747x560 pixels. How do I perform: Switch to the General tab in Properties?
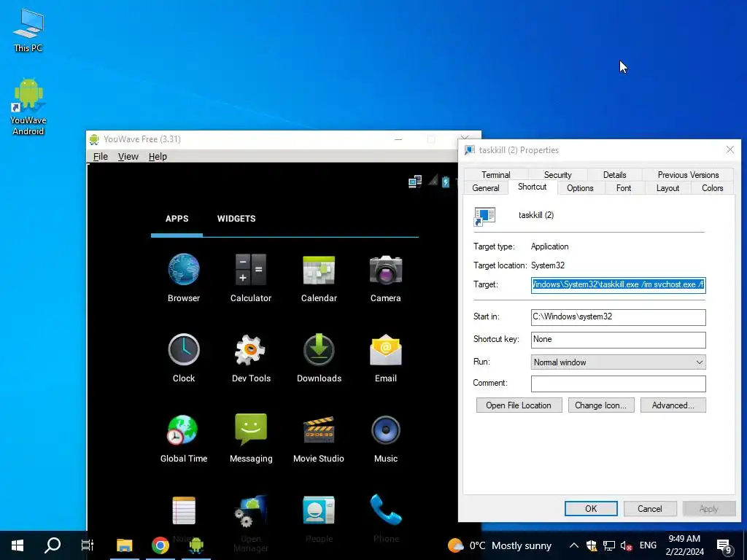click(486, 188)
